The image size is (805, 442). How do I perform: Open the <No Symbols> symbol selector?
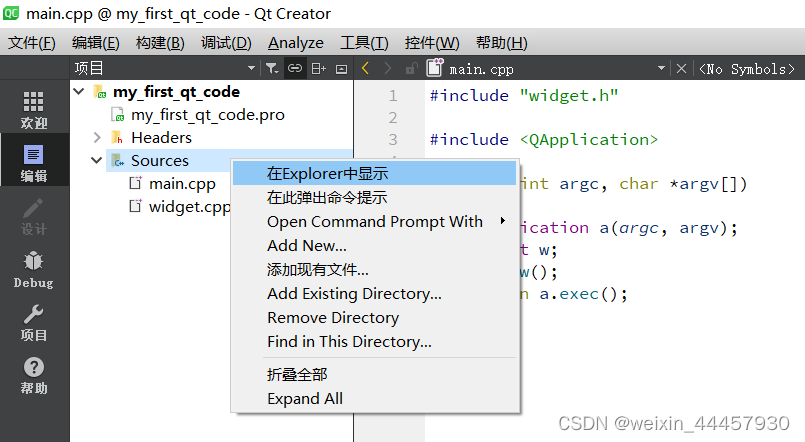coord(746,69)
